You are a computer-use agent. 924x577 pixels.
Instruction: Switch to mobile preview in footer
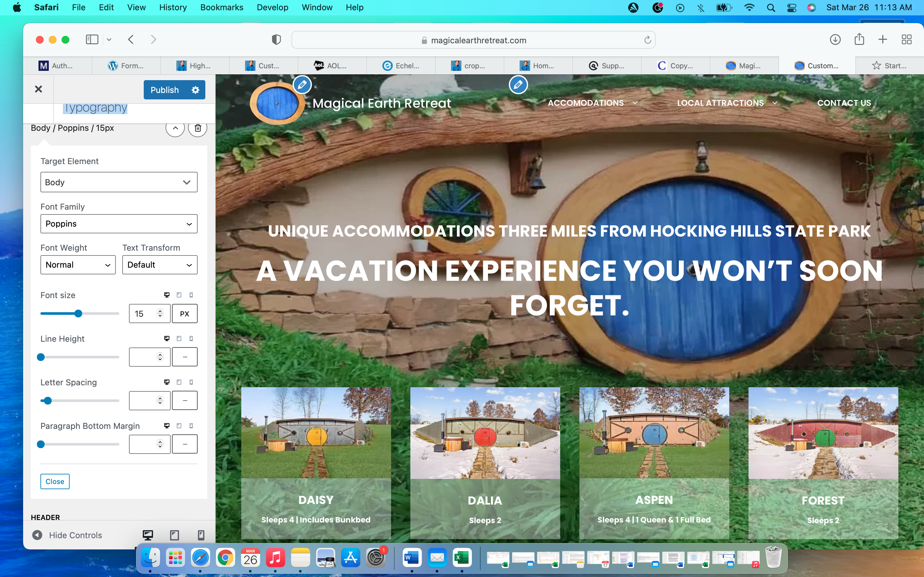(x=201, y=535)
